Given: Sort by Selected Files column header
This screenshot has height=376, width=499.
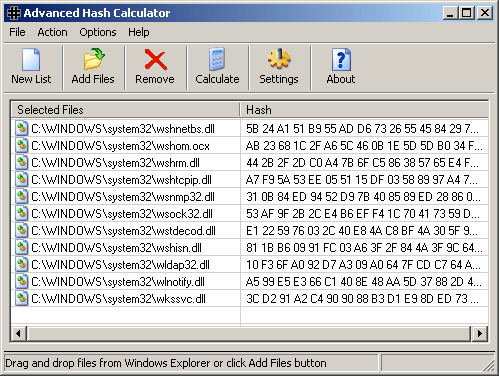Looking at the screenshot, I should point(125,110).
